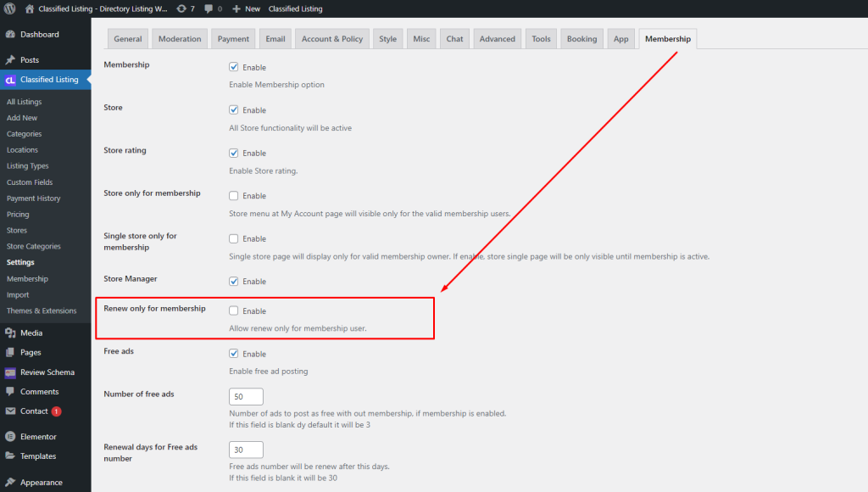Go to the Misc tab
The image size is (868, 492).
(421, 39)
